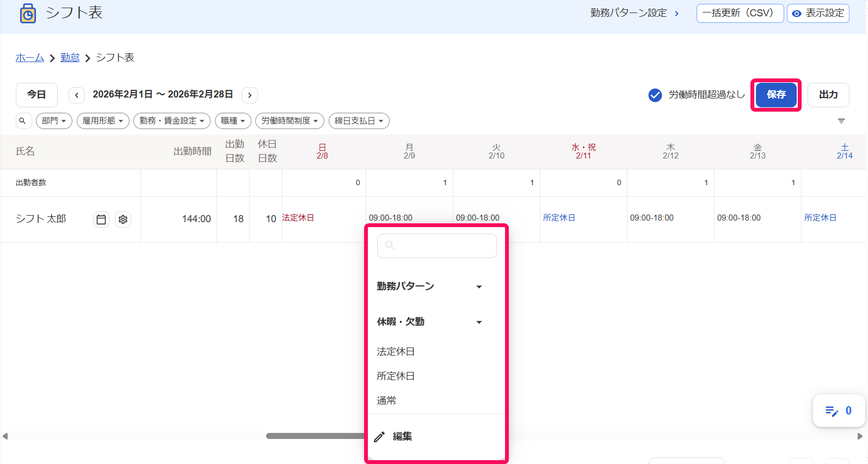The image size is (868, 464).
Task: Open the edit notes counter widget
Action: coord(839,411)
